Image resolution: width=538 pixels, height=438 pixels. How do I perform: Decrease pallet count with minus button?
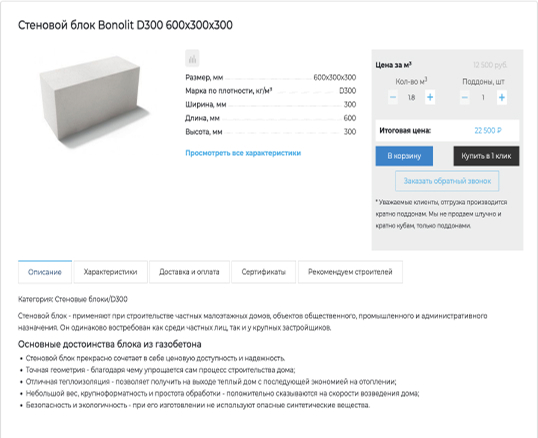click(465, 97)
